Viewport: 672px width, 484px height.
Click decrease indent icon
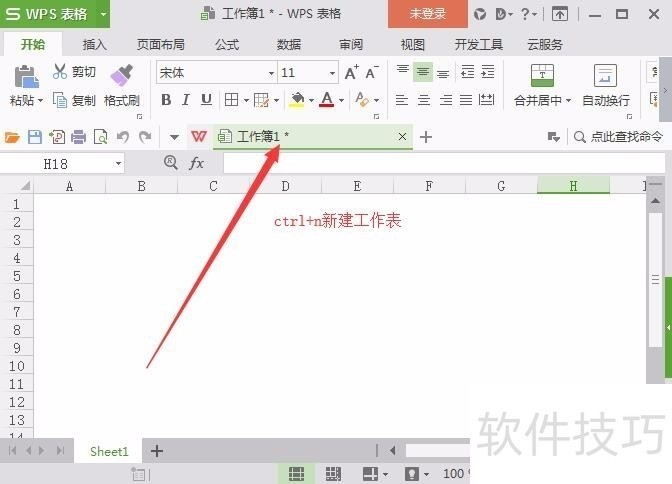point(467,72)
